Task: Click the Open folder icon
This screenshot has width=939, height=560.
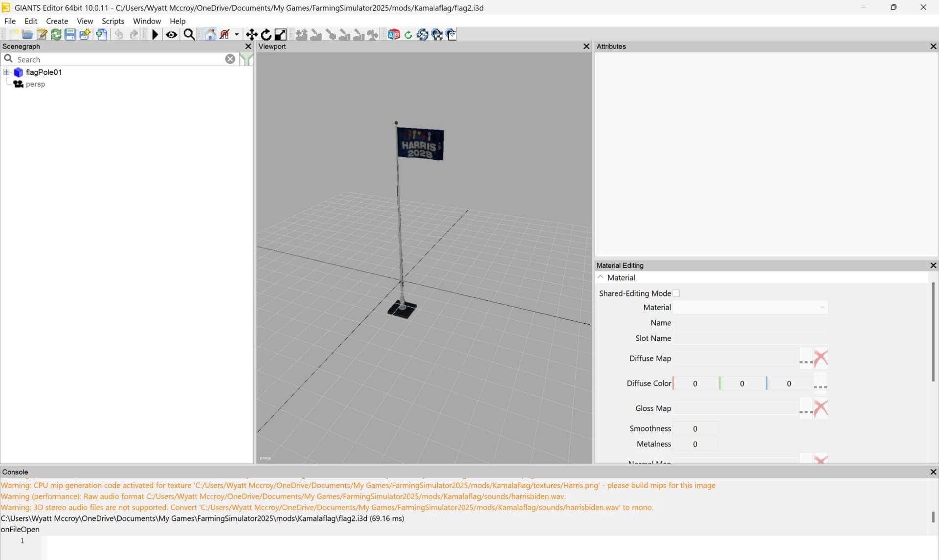Action: (x=27, y=34)
